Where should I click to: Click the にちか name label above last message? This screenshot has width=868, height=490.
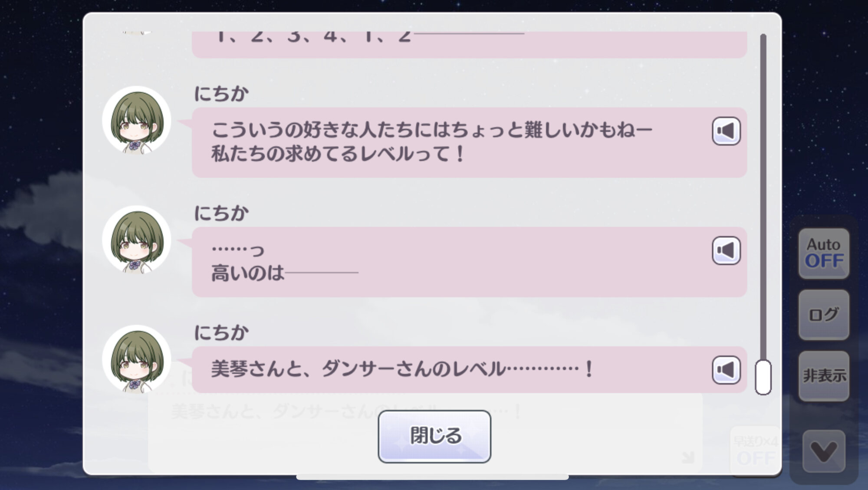click(221, 332)
